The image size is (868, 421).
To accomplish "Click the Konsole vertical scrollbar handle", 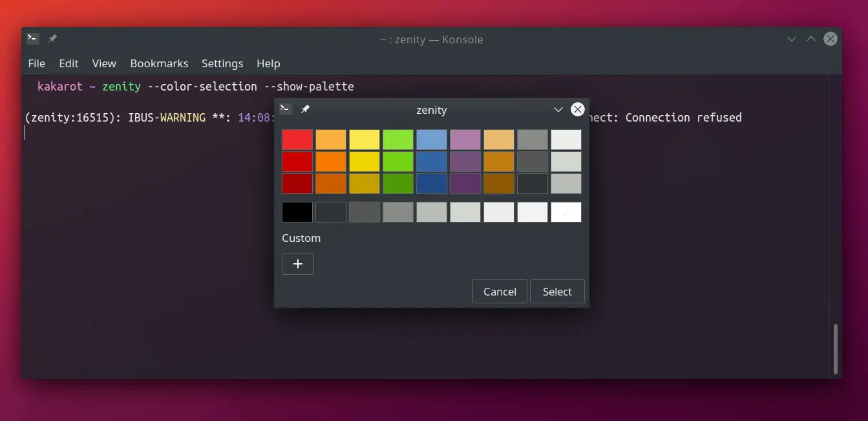I will [835, 349].
